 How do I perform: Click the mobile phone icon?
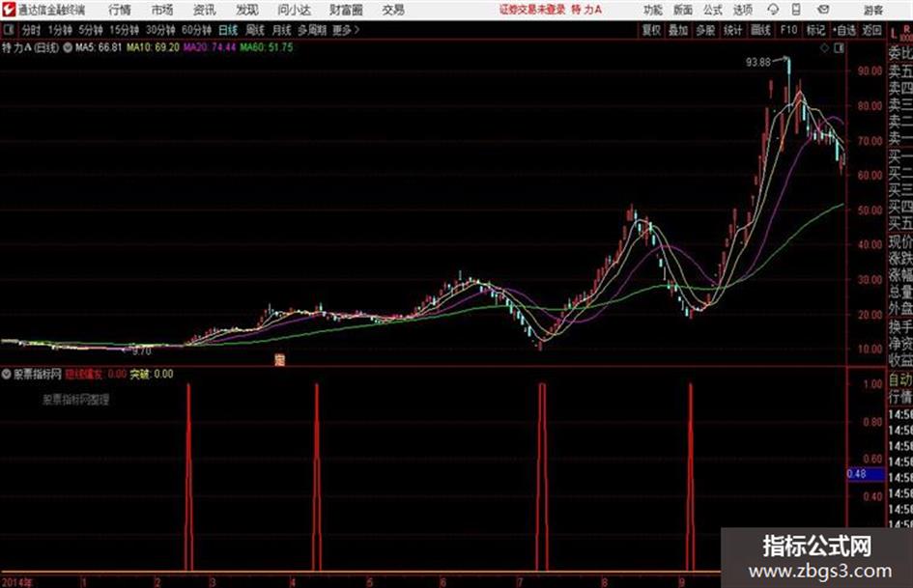click(796, 10)
